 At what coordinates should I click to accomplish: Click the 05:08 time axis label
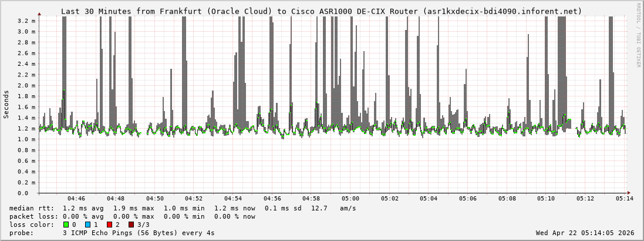pyautogui.click(x=507, y=199)
